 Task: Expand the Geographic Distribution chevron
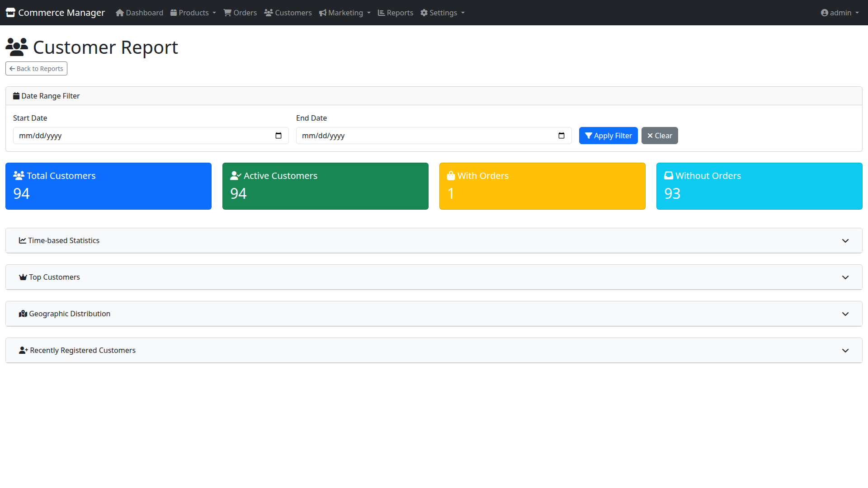pos(845,314)
